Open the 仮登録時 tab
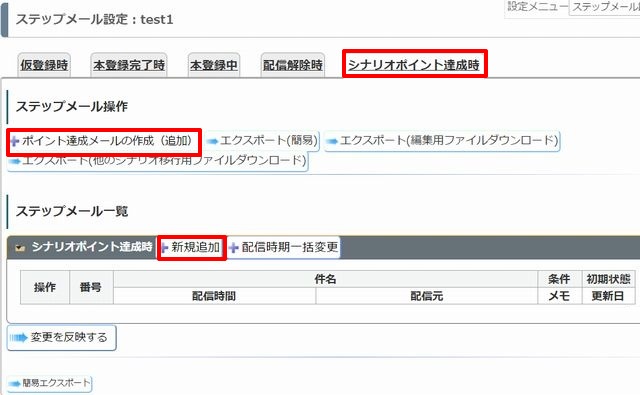The width and height of the screenshot is (640, 395). click(44, 65)
